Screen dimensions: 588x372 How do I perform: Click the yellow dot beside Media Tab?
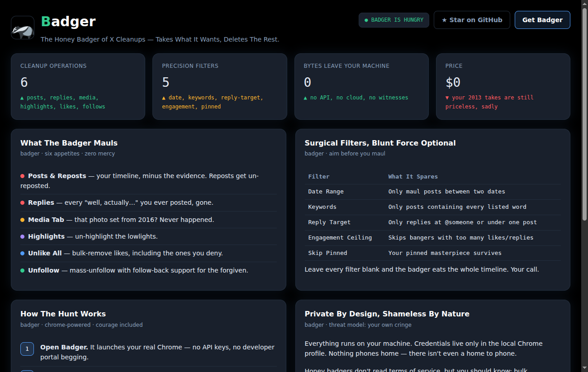click(23, 220)
